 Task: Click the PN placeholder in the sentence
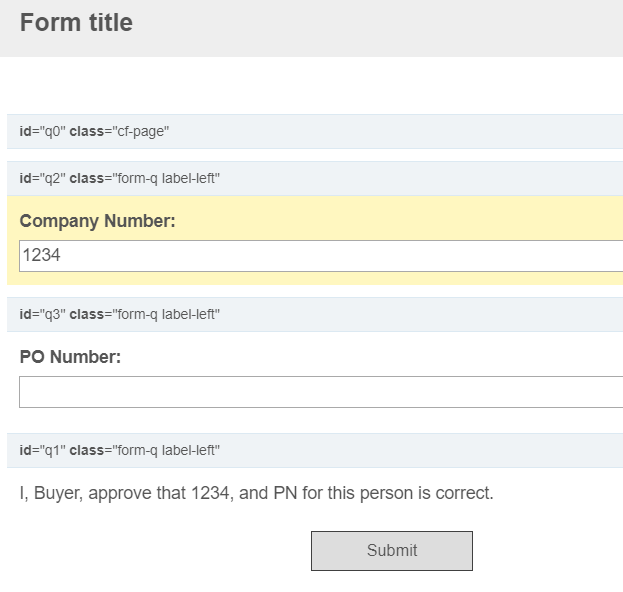pyautogui.click(x=285, y=493)
